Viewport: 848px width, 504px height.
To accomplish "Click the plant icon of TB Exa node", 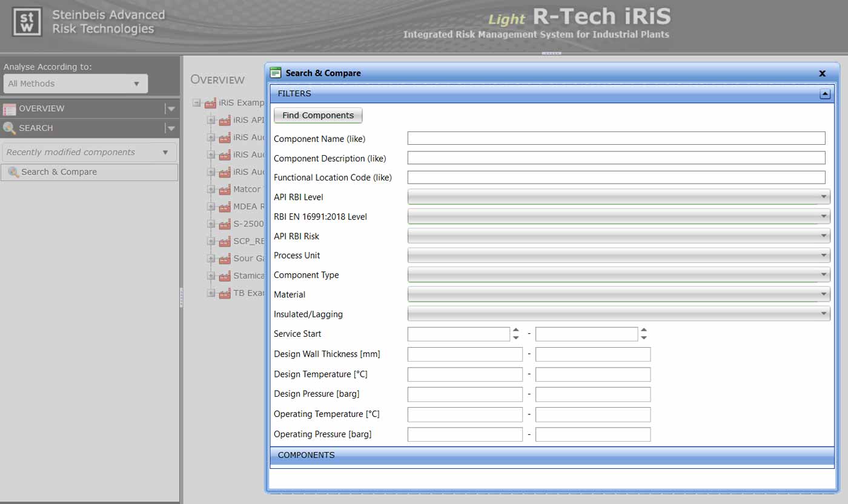I will coord(225,293).
